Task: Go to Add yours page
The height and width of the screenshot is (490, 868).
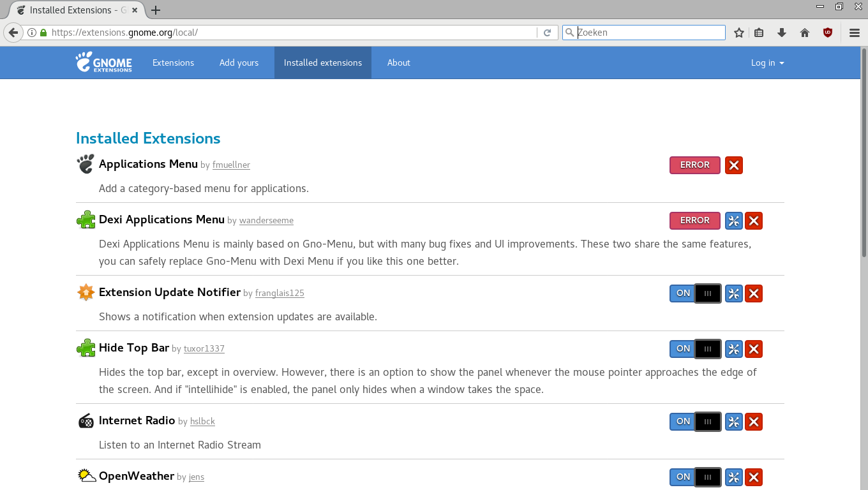Action: (x=239, y=63)
